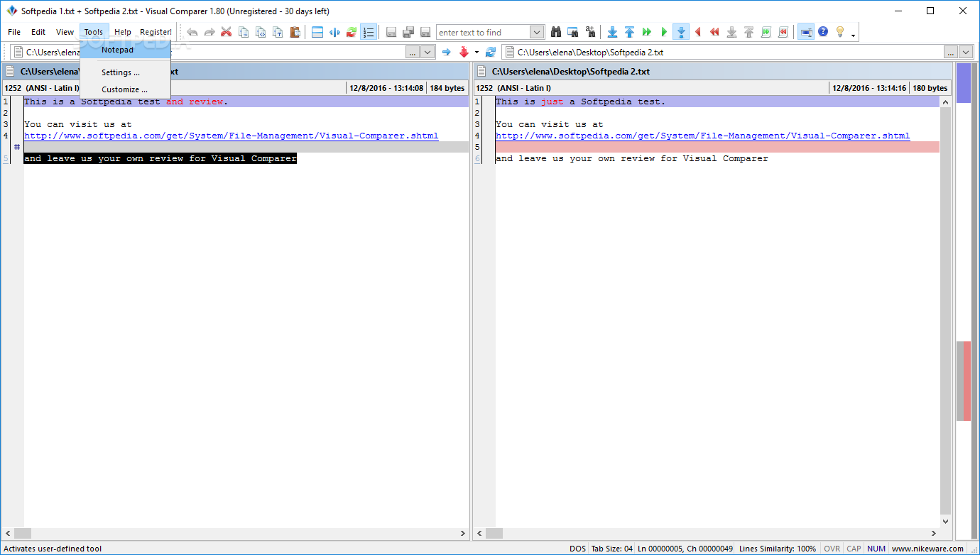Image resolution: width=980 pixels, height=555 pixels.
Task: Expand the right file path dropdown
Action: coord(966,52)
